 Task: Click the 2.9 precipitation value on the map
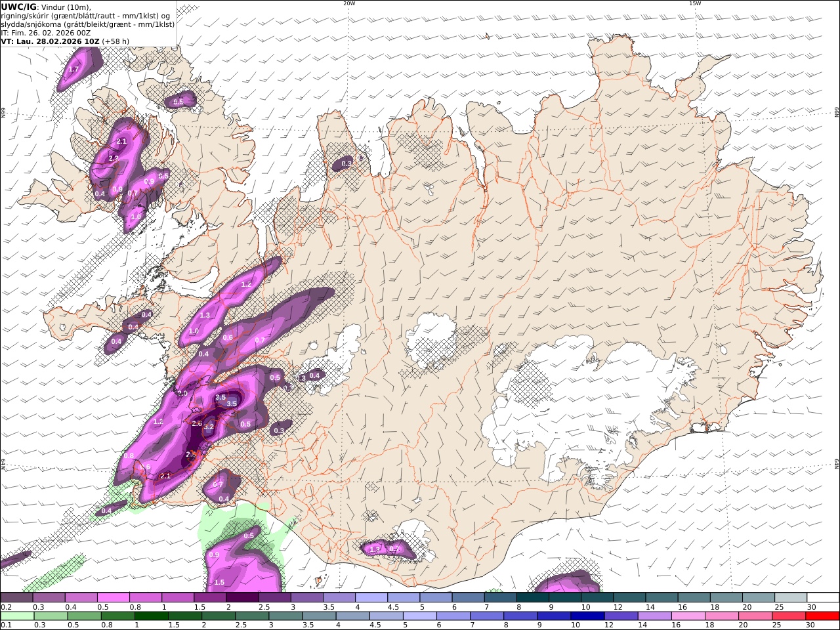182,394
